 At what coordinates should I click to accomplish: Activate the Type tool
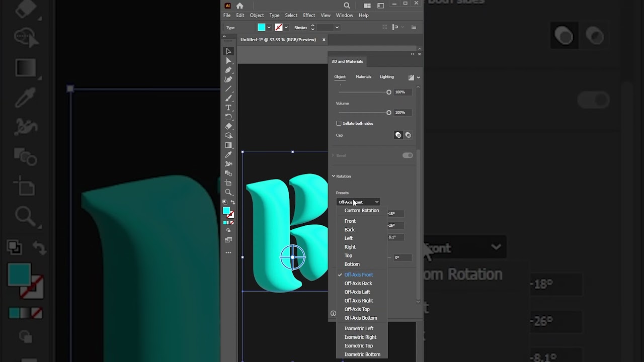tap(228, 108)
